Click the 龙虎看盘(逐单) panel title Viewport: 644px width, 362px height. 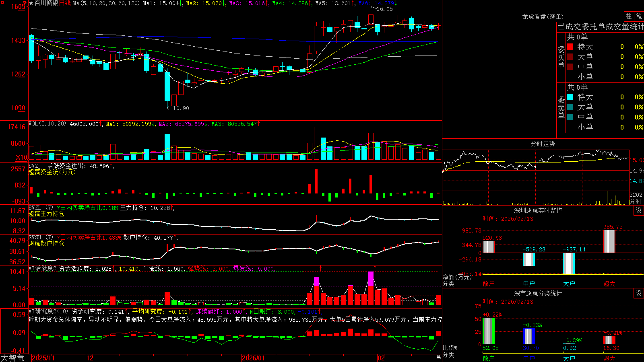(x=543, y=16)
